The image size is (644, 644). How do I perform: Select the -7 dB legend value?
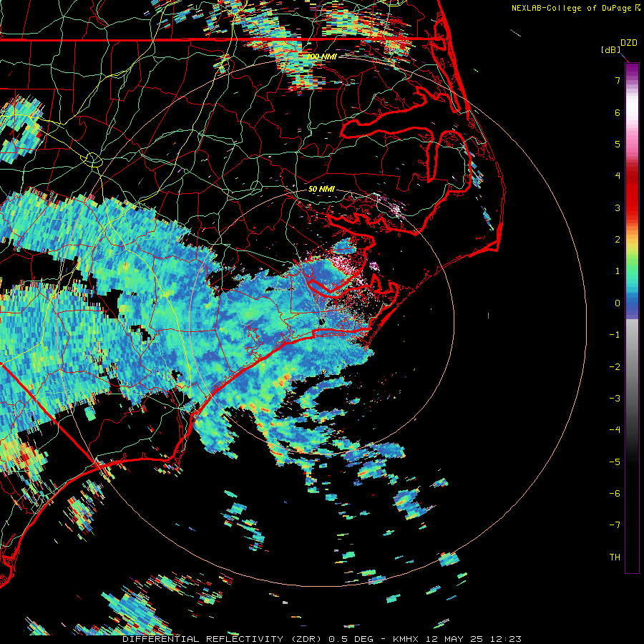tap(615, 525)
